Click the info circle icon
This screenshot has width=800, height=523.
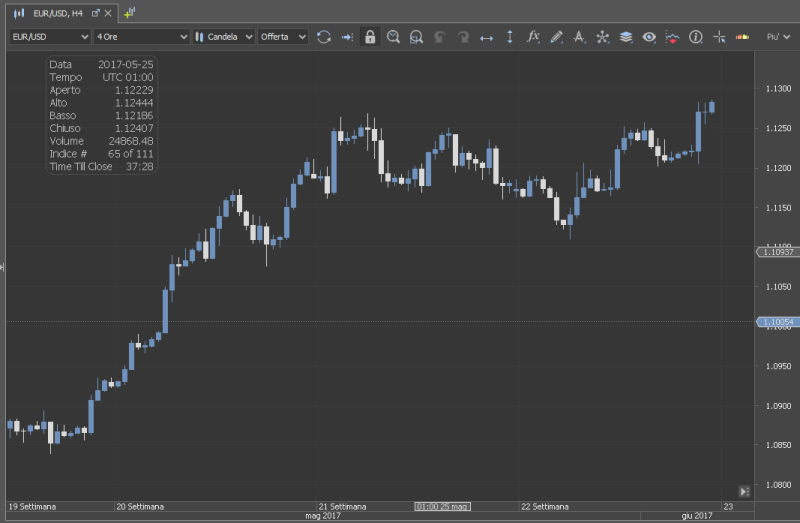(696, 37)
